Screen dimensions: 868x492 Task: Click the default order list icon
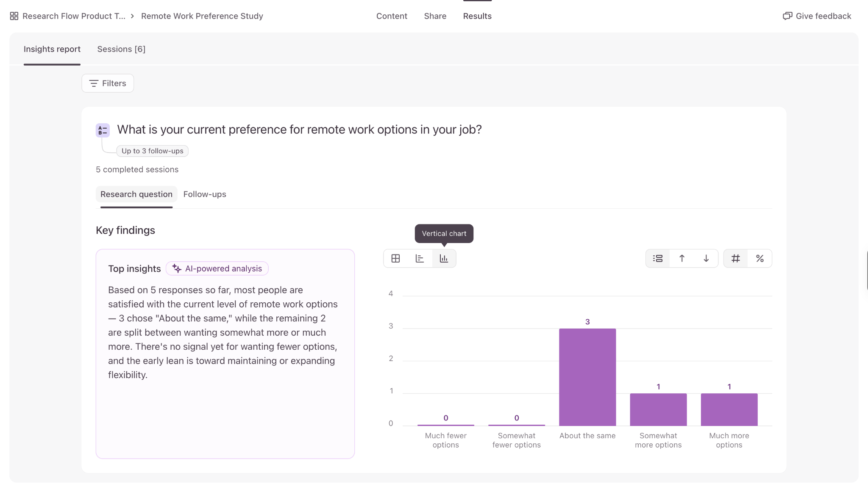point(658,258)
